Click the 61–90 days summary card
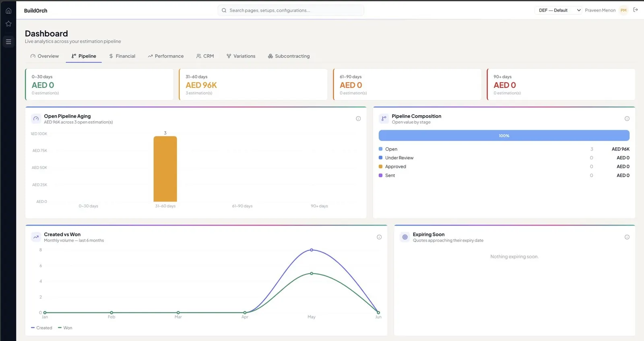The width and height of the screenshot is (644, 341). (x=407, y=85)
